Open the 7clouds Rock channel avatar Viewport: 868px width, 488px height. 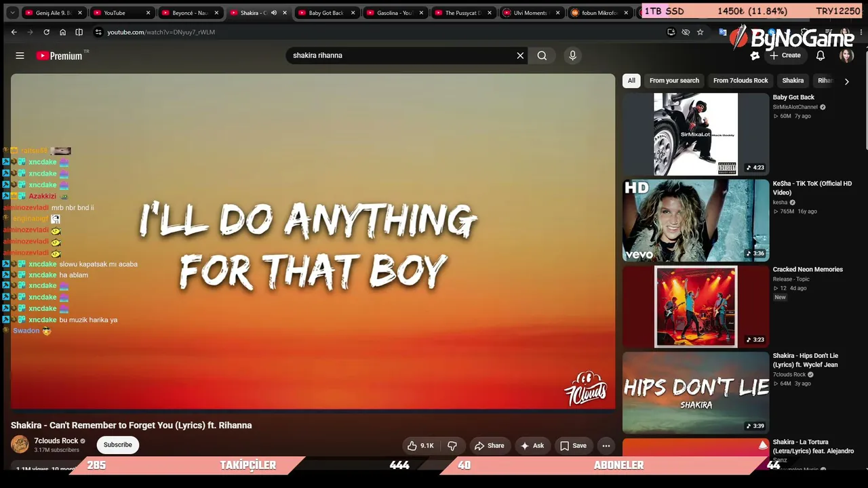coord(20,445)
